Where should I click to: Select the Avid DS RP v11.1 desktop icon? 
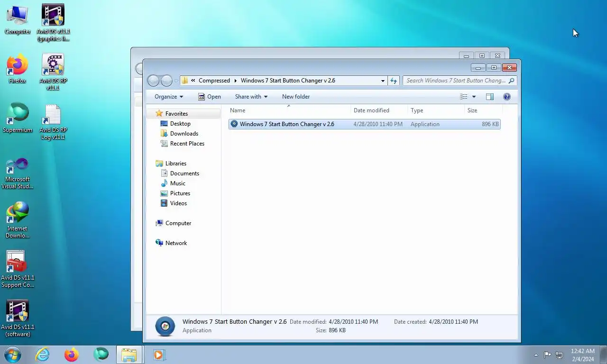(x=53, y=72)
